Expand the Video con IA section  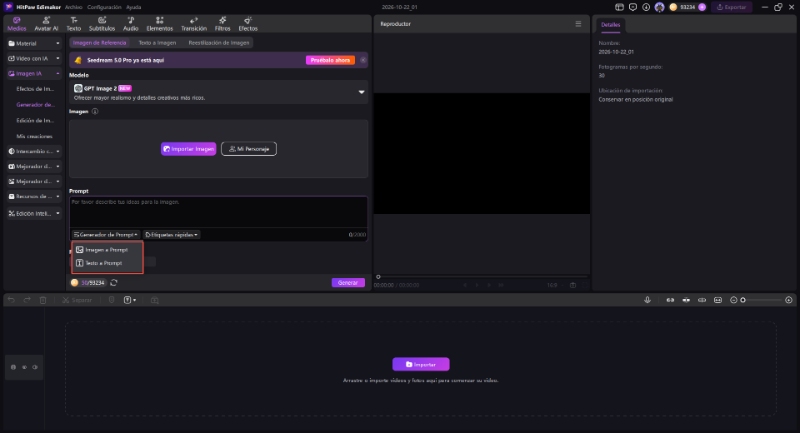34,59
